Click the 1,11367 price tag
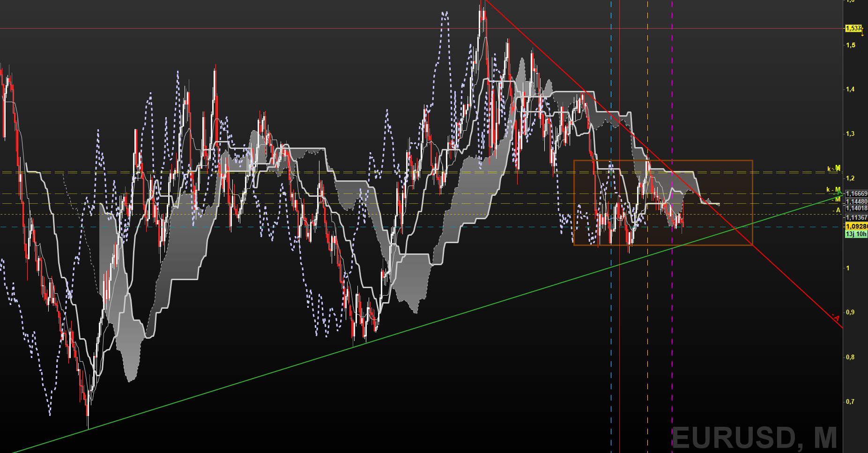The height and width of the screenshot is (453, 868). (856, 218)
